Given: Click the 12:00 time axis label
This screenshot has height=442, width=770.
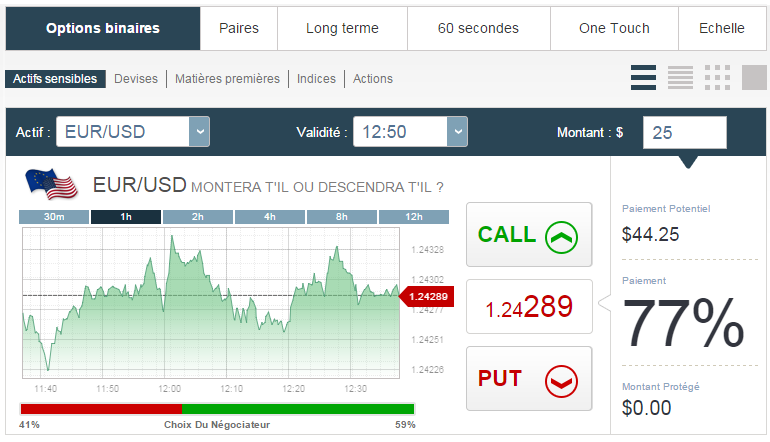Looking at the screenshot, I should coord(169,388).
